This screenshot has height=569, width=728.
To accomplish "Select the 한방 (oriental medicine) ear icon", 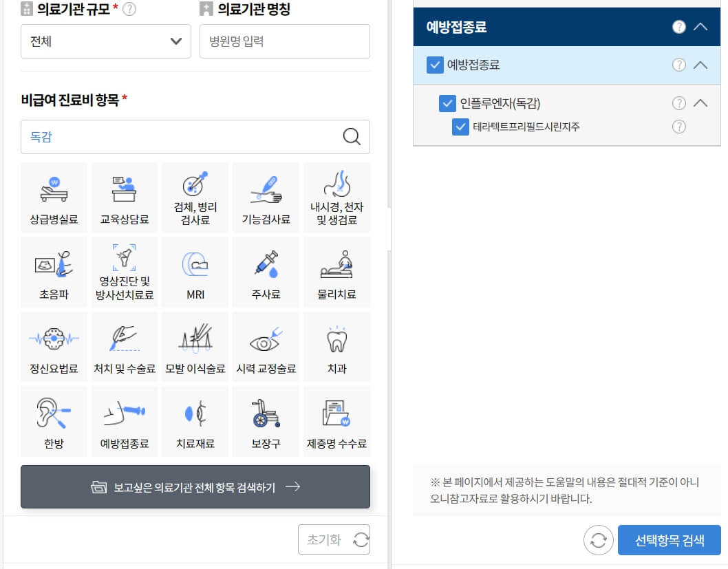I will (54, 420).
